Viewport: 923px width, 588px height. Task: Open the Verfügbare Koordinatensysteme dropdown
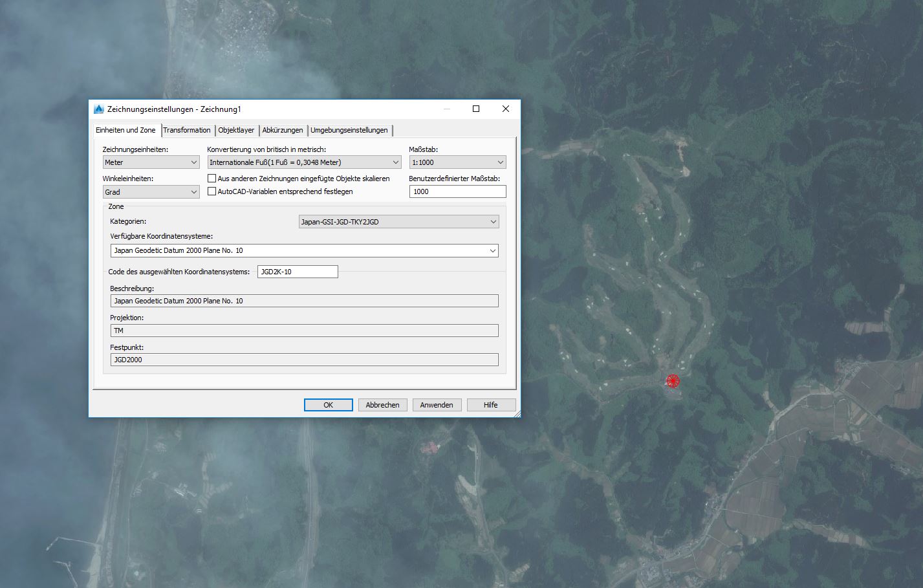click(x=304, y=250)
